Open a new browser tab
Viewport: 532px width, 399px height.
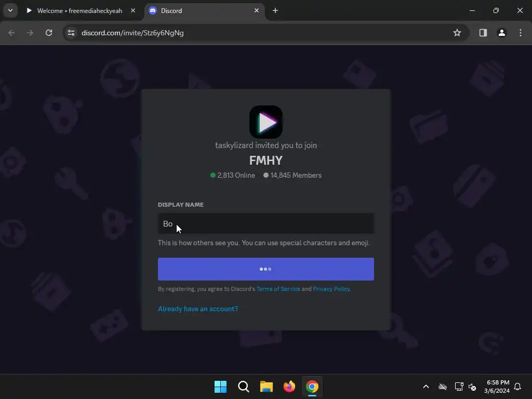[x=275, y=10]
